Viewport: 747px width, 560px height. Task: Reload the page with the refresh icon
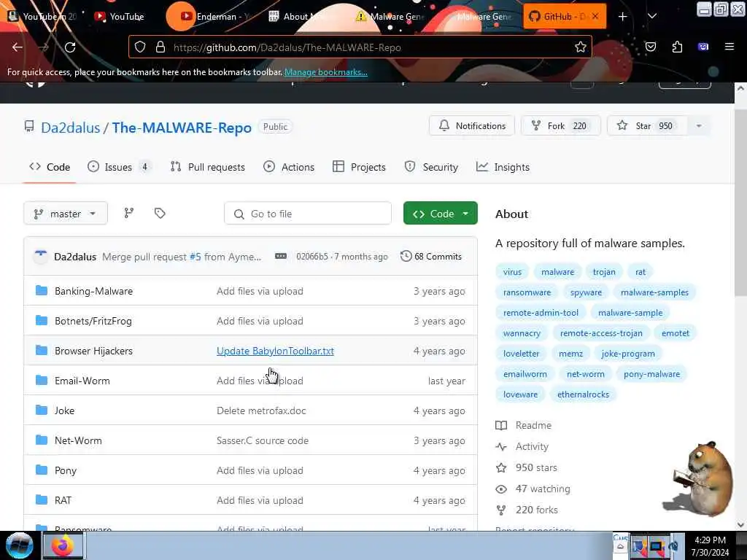tap(70, 47)
